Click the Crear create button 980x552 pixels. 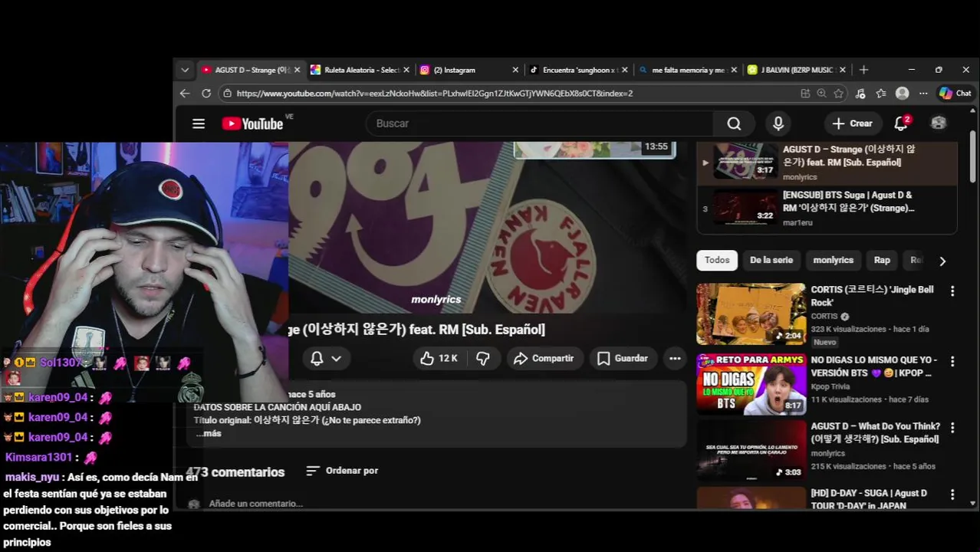tap(852, 123)
